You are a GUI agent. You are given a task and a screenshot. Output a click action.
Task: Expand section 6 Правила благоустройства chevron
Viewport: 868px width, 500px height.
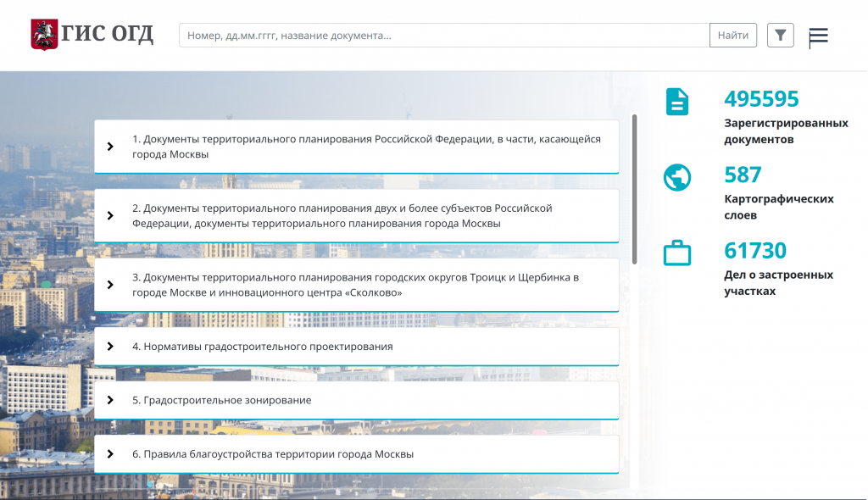click(110, 454)
